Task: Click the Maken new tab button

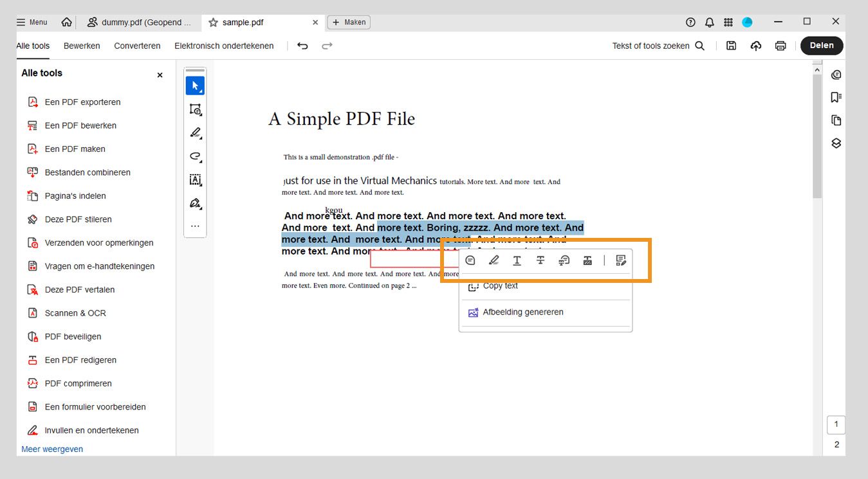Action: (x=349, y=23)
